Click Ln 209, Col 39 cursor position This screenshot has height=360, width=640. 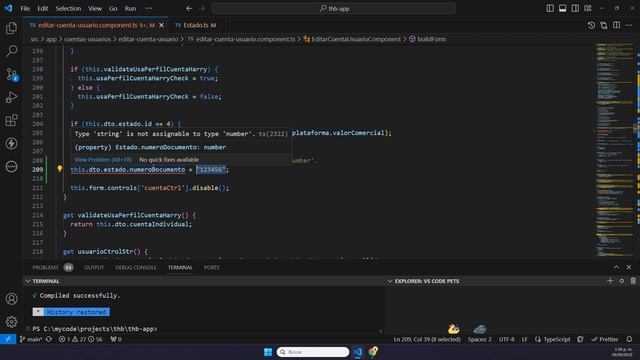[427, 339]
